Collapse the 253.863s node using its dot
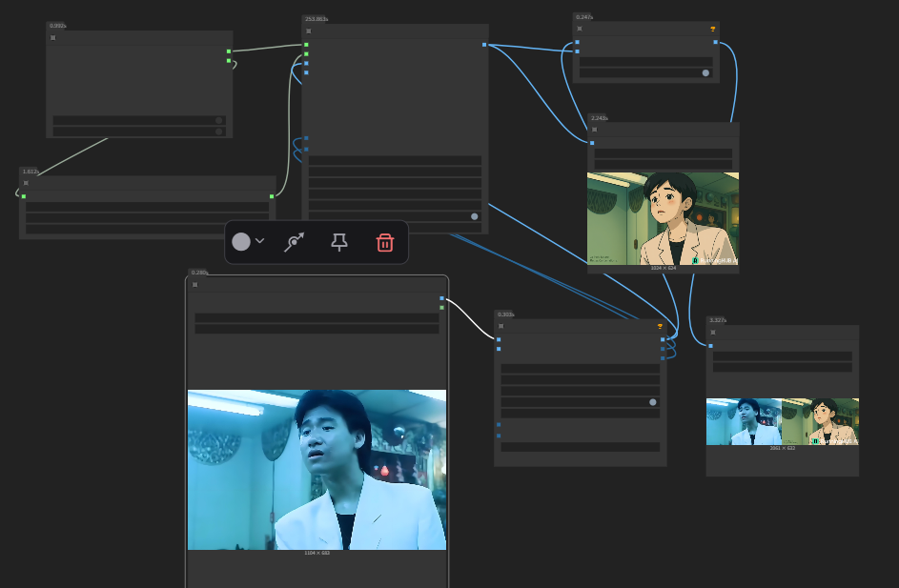 pyautogui.click(x=309, y=30)
